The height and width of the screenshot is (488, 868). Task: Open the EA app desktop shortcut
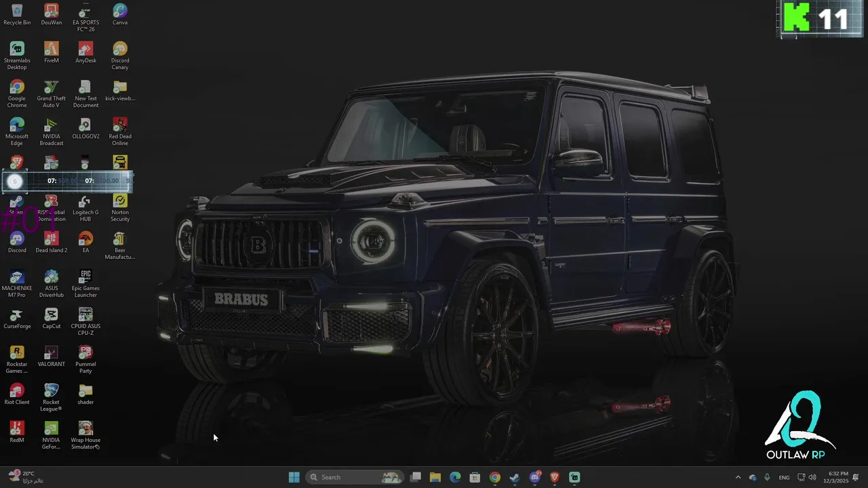(85, 243)
